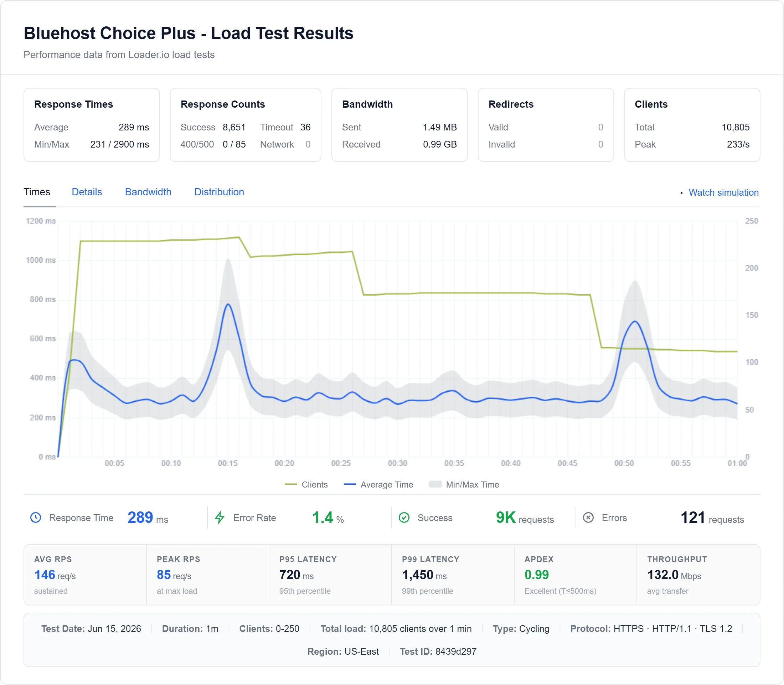Click the Clients card heading

pos(651,104)
